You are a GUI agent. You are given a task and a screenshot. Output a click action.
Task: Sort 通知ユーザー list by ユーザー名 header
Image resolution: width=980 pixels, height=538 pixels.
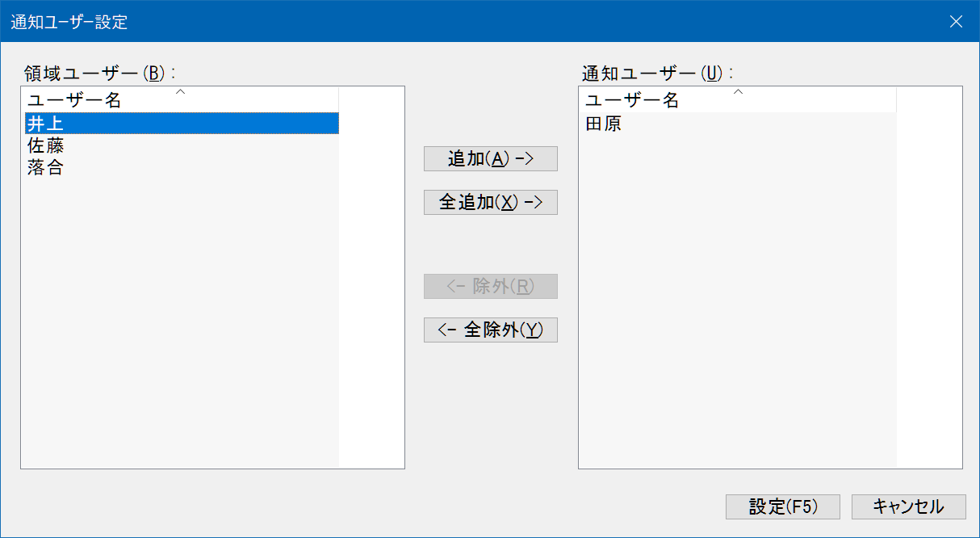coord(738,100)
